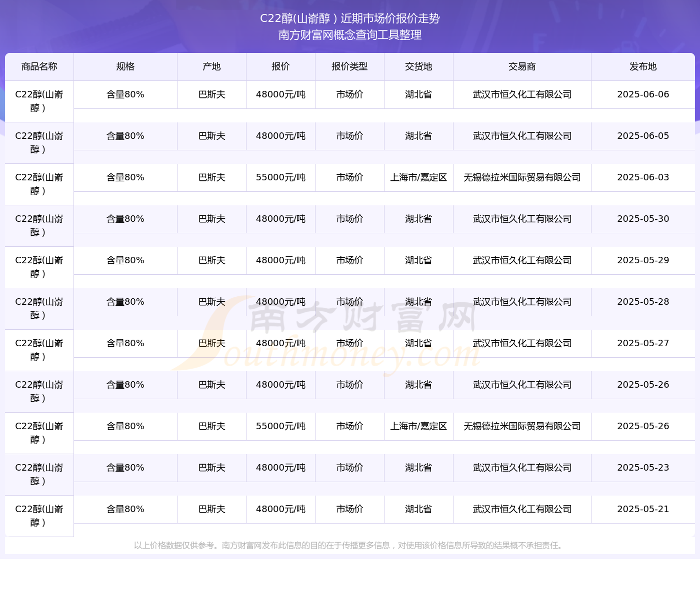Click the 48000元/吨 price in the 2025-05-21 row

click(280, 509)
